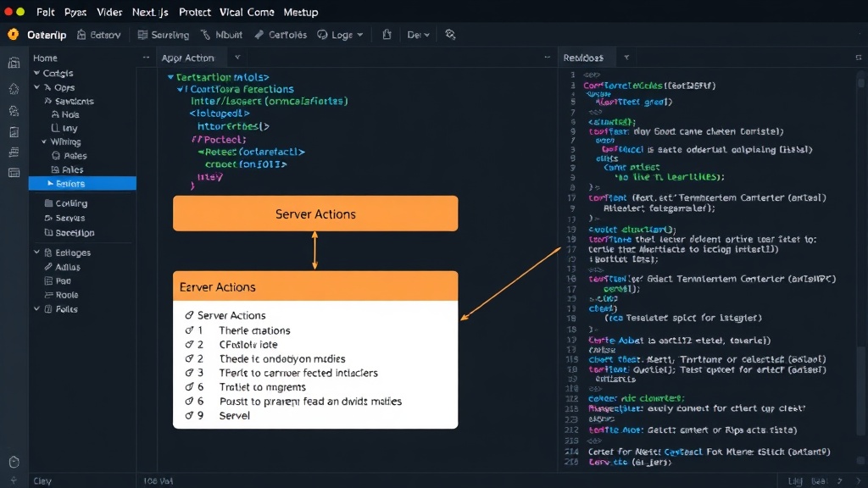
Task: Open the Protect menu
Action: [195, 12]
